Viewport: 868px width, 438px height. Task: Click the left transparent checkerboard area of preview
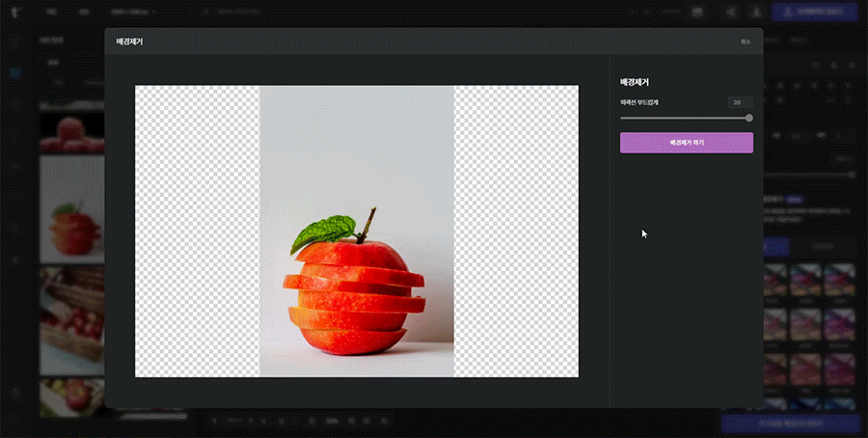click(x=197, y=232)
